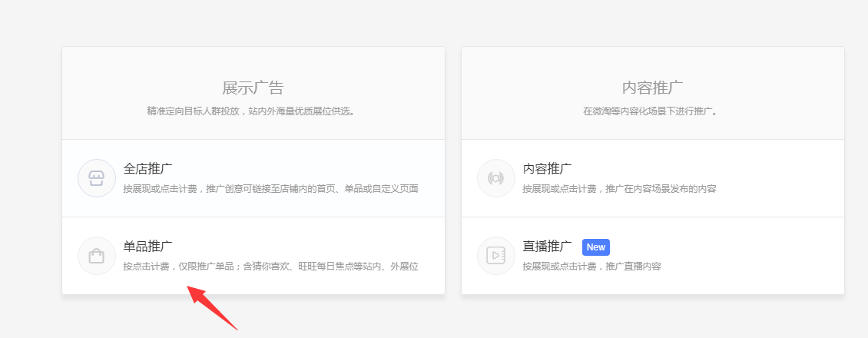Viewport: 868px width, 338px height.
Task: Open the 单品推广 title link
Action: [148, 247]
